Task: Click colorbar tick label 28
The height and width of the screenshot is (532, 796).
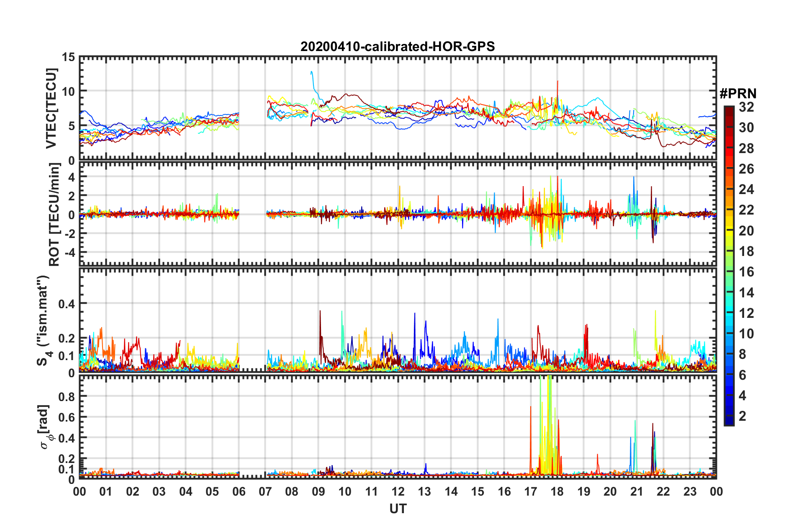Action: [x=746, y=148]
